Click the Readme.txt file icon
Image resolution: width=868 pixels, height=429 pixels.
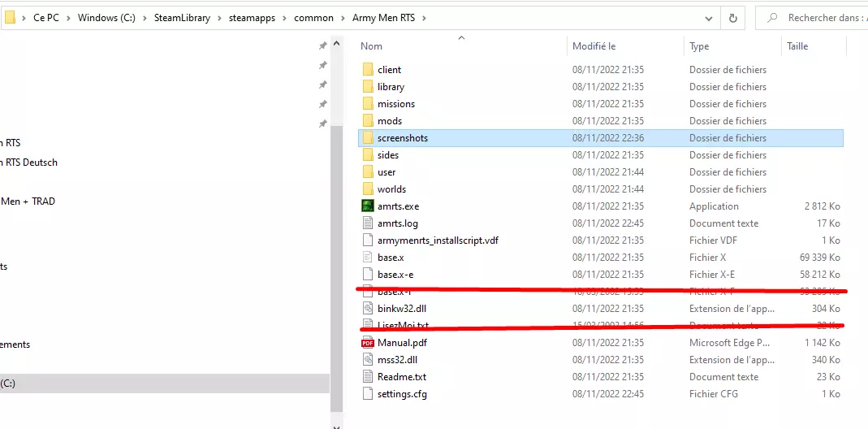click(368, 377)
